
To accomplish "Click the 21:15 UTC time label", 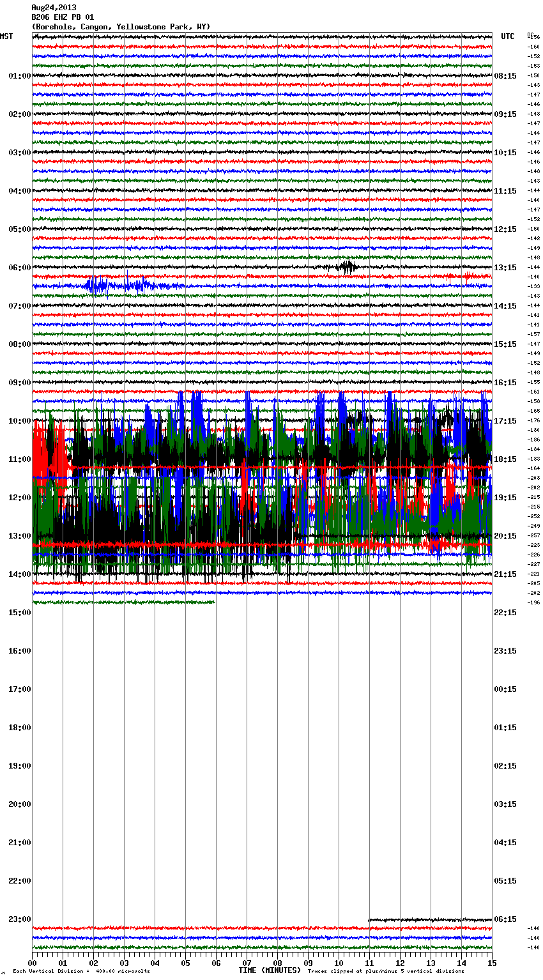I will coord(505,574).
